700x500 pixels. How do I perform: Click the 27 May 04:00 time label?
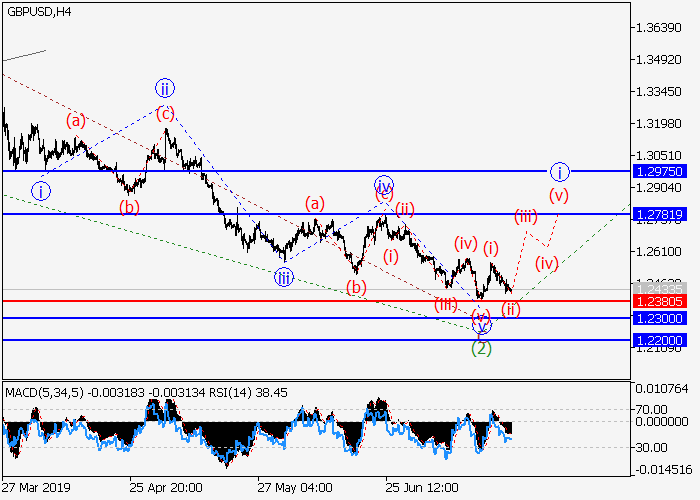(x=294, y=487)
